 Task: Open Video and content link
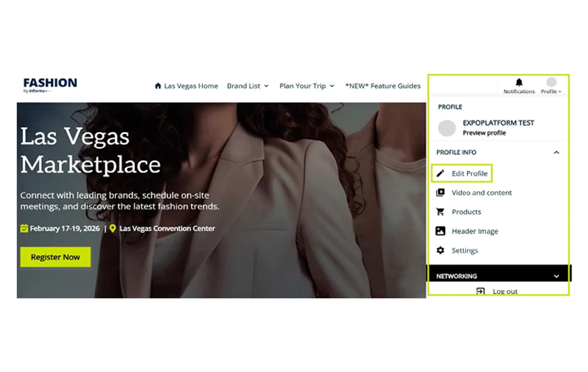[x=482, y=193]
